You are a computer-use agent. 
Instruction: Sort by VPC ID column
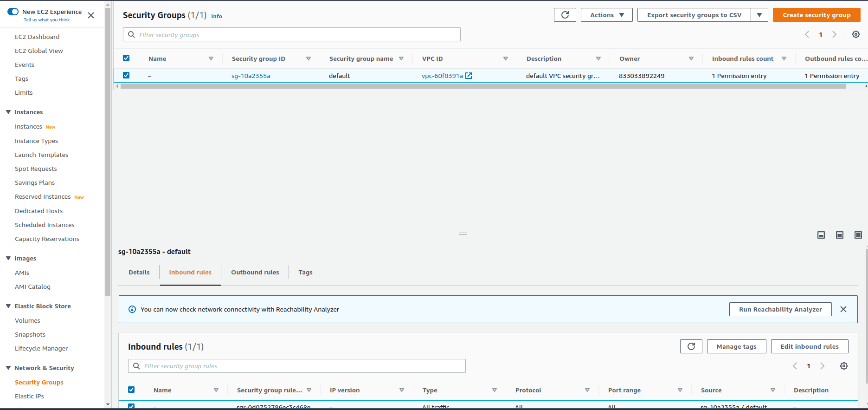click(506, 59)
